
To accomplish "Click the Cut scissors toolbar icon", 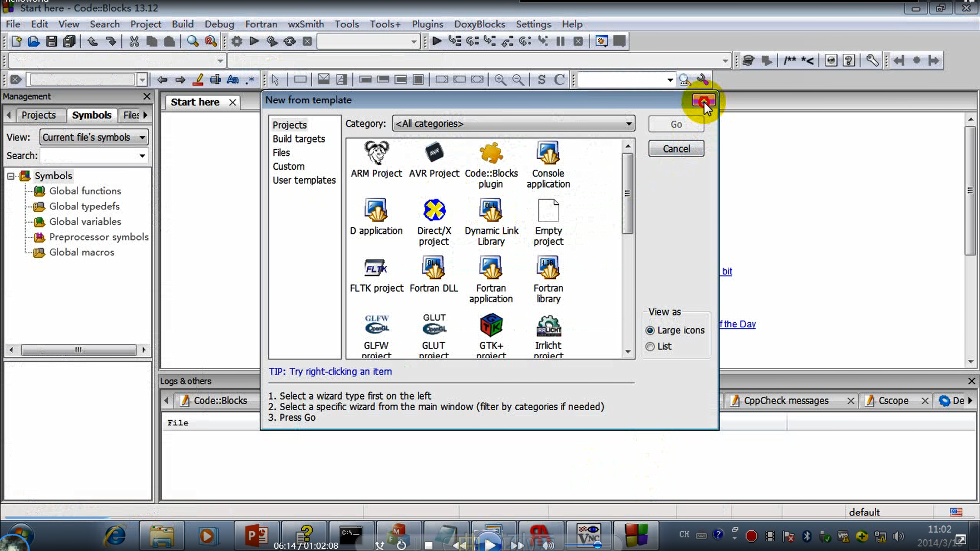I will click(x=134, y=41).
